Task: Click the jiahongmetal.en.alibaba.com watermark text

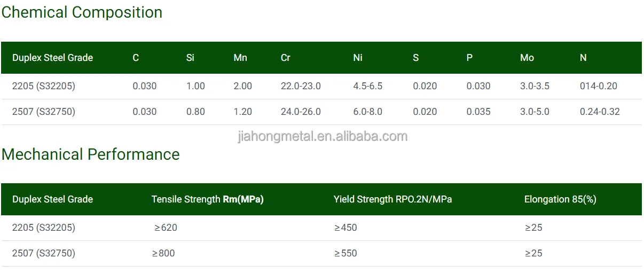Action: (x=322, y=136)
